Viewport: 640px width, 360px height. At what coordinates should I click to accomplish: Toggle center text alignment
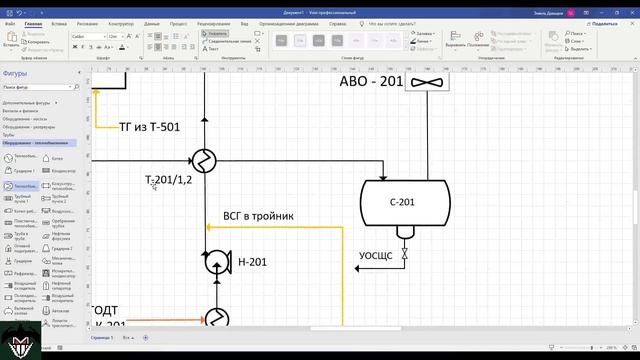(x=158, y=47)
